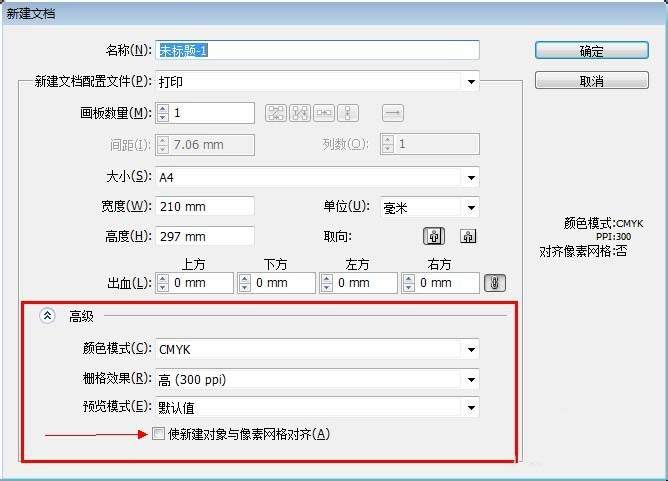This screenshot has height=481, width=668.
Task: Open the 颜色模式 CMYK dropdown
Action: coord(317,349)
